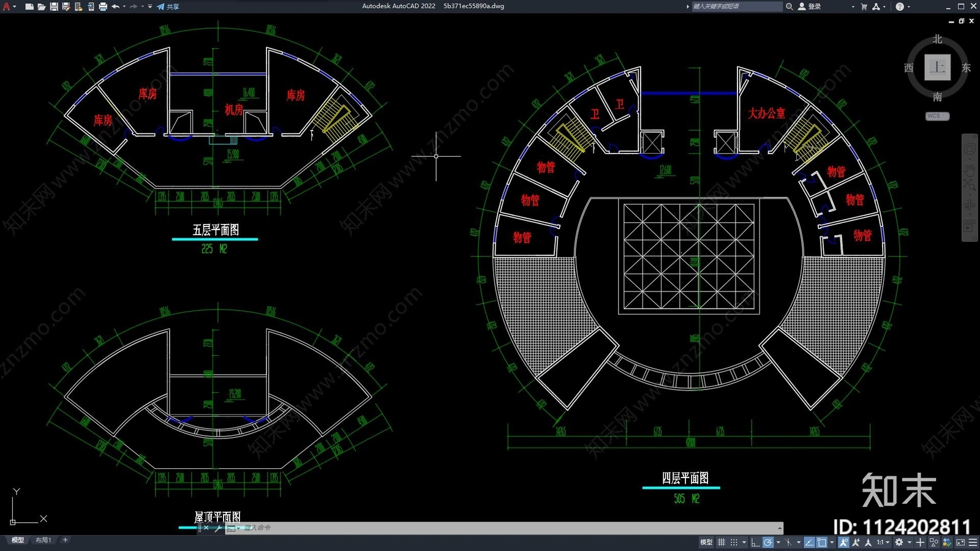Toggle polar tracking in status bar
Viewport: 980px width, 551px height.
pos(768,542)
